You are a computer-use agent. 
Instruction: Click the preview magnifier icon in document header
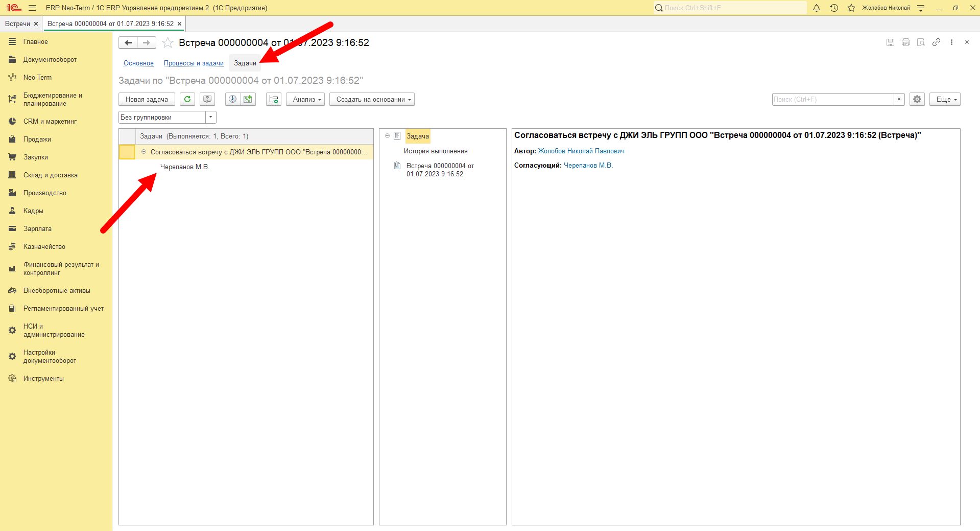coord(921,42)
